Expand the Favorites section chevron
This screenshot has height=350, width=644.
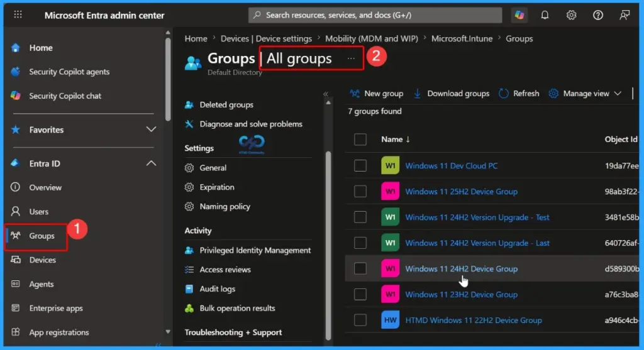tap(151, 129)
